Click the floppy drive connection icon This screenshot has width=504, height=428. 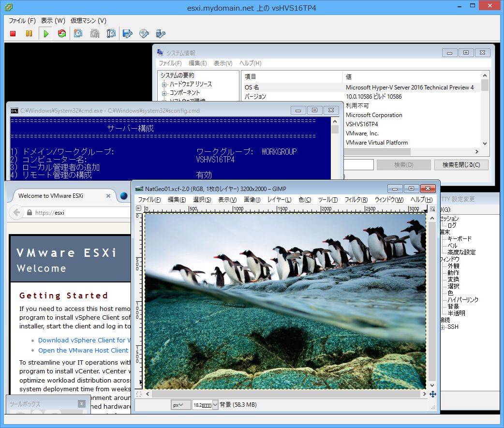pos(128,33)
